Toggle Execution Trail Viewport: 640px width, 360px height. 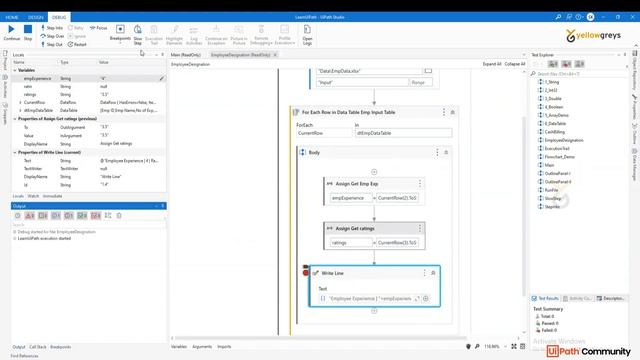click(x=154, y=35)
